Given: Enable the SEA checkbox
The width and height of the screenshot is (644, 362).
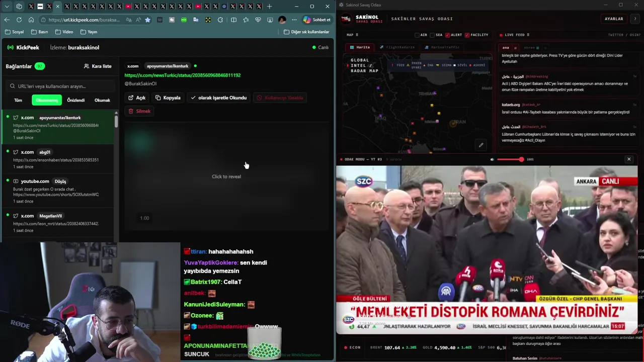Looking at the screenshot, I should coord(432,35).
